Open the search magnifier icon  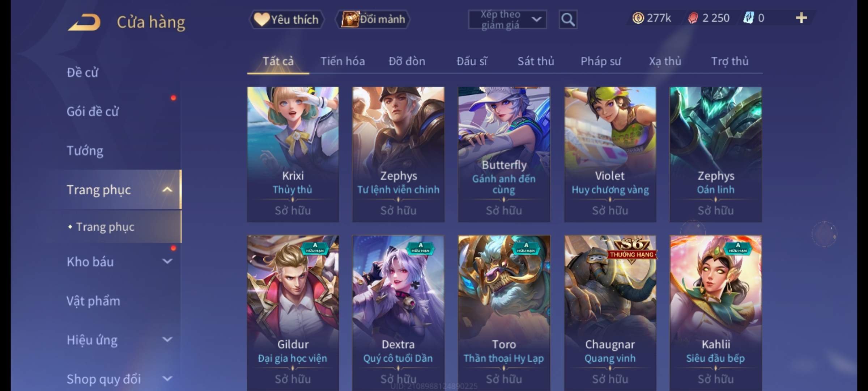(x=568, y=20)
